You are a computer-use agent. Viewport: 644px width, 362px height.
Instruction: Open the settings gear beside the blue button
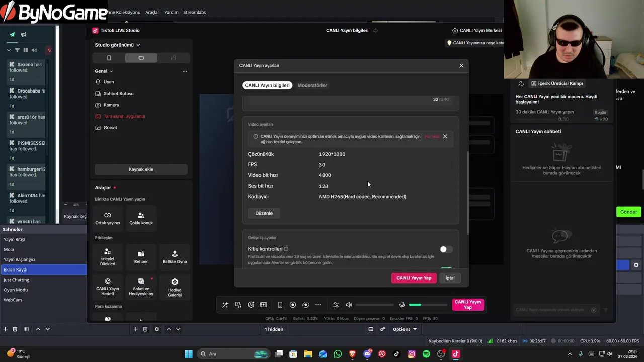(x=636, y=265)
